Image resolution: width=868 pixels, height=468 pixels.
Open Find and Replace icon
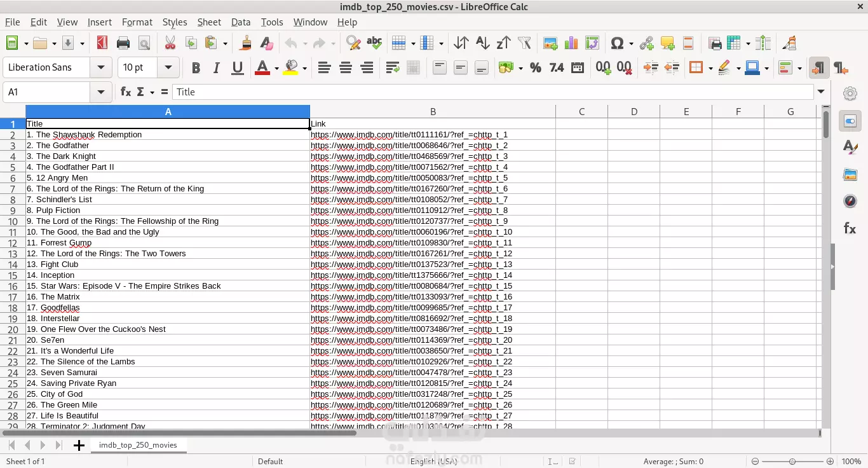(353, 43)
